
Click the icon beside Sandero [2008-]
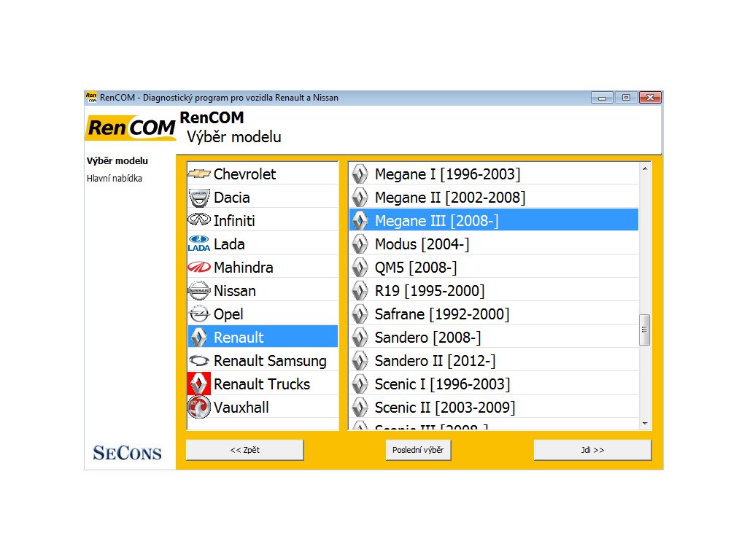click(360, 337)
